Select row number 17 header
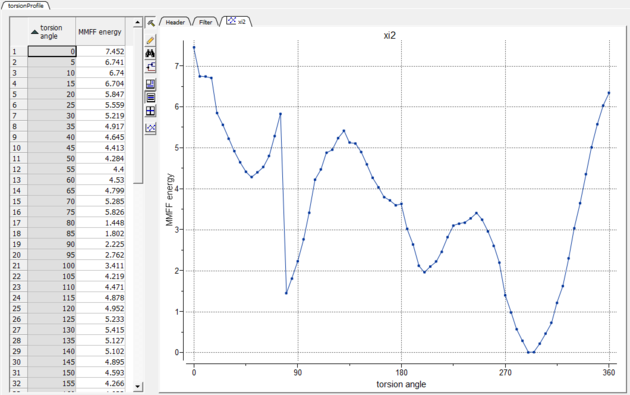This screenshot has height=395, width=630. (18, 223)
